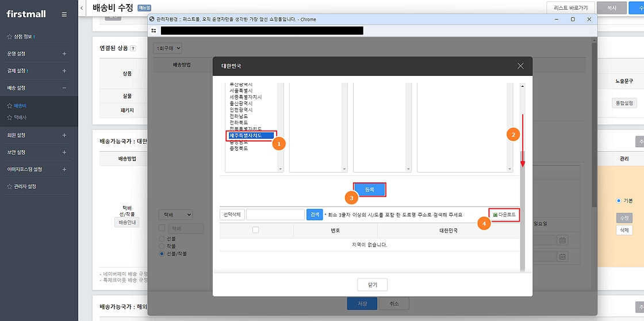Collapse the sidebar with the left arrow
The image size is (644, 321).
point(82,8)
